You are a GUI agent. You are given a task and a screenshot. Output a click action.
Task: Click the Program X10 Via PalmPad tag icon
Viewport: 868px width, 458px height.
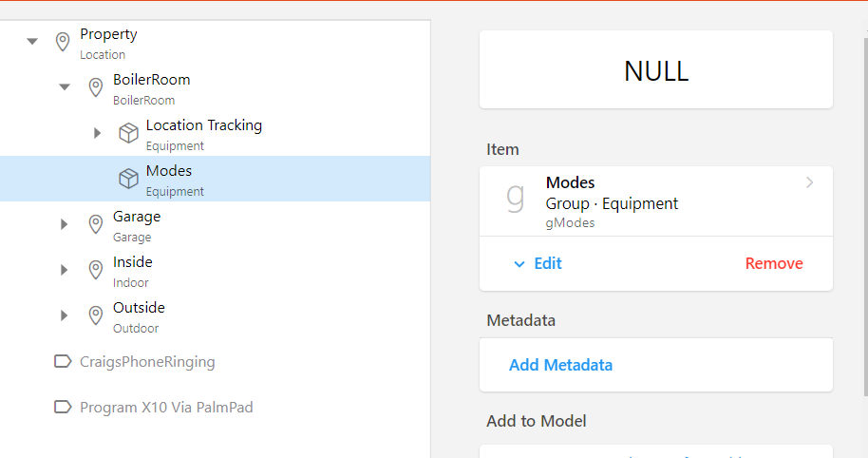[63, 407]
